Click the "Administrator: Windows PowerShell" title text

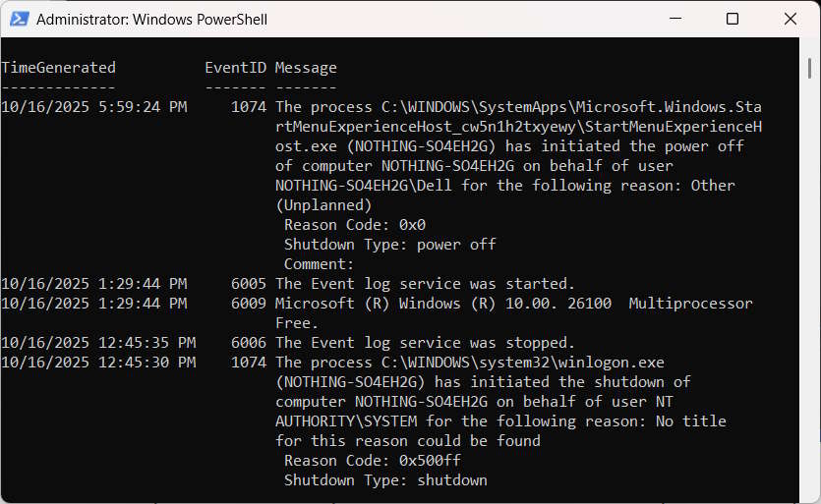pyautogui.click(x=151, y=20)
